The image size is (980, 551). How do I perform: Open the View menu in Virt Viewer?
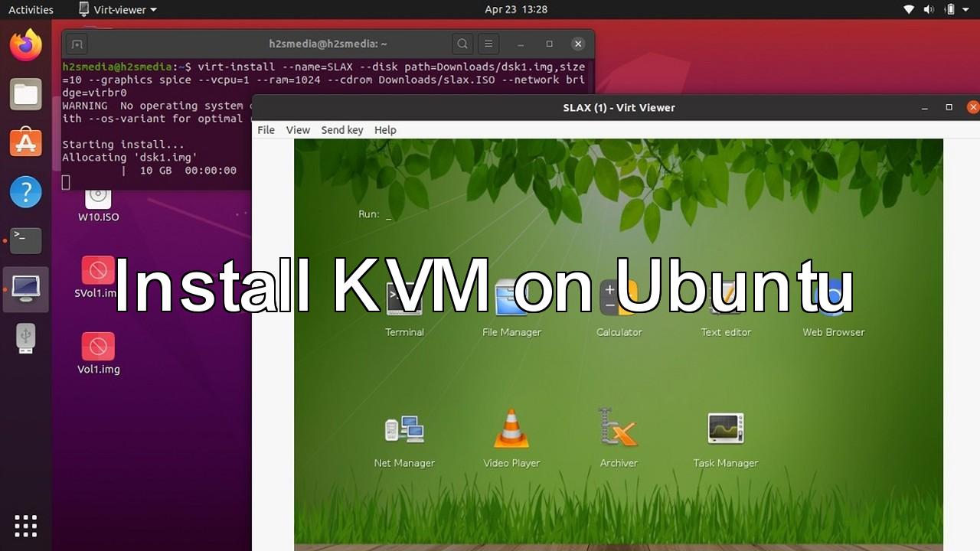click(x=298, y=130)
